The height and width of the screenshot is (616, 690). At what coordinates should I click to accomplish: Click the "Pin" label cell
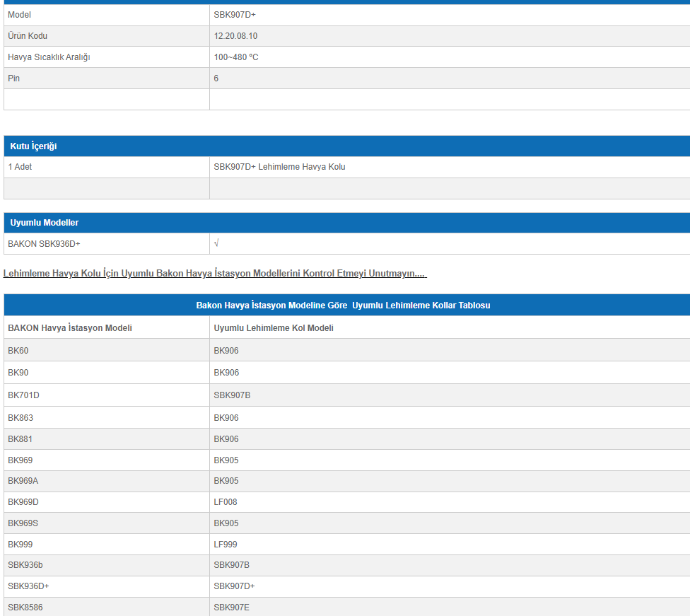point(107,79)
